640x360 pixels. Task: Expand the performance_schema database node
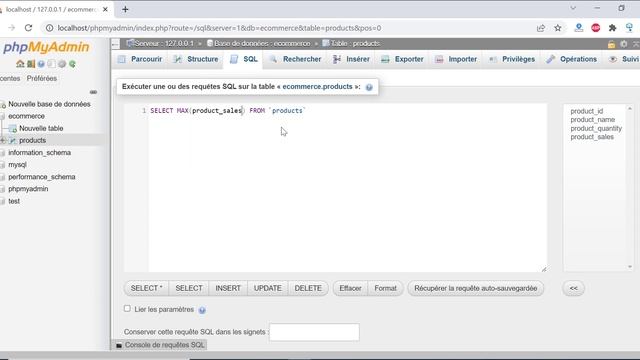click(x=2, y=177)
